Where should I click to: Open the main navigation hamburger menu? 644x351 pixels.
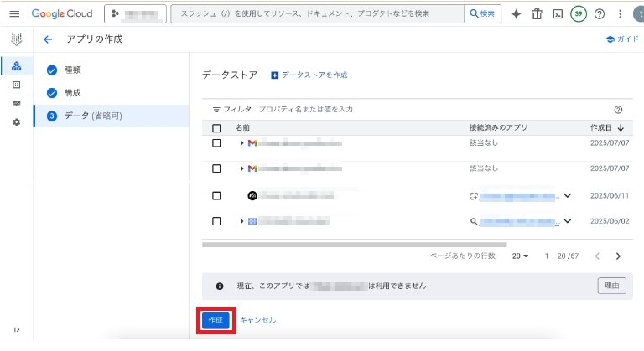coord(13,14)
